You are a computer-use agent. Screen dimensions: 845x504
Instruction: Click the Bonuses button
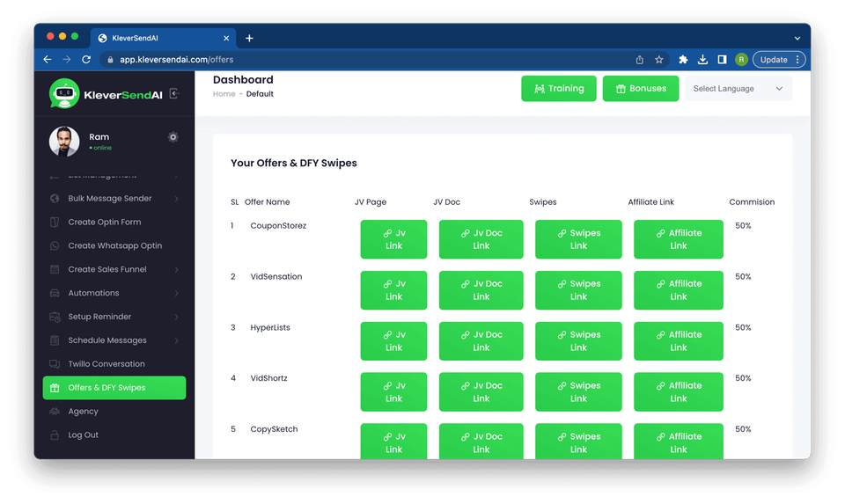pos(641,89)
